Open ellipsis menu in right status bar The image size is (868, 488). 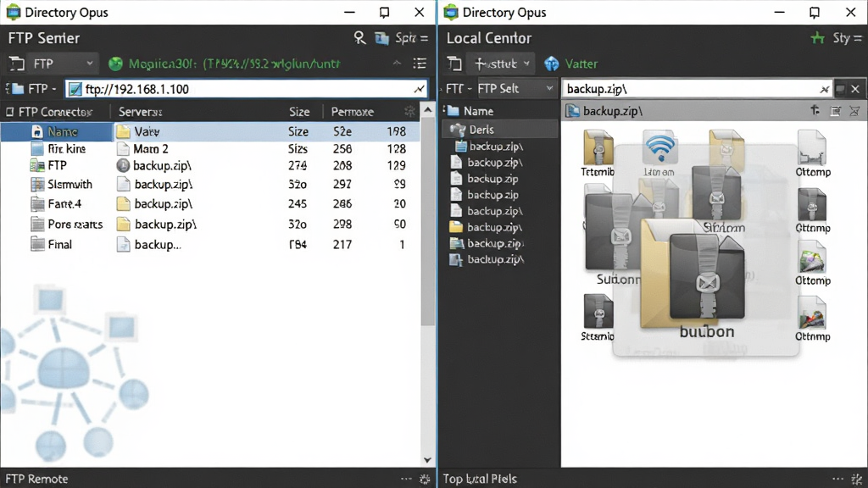(x=838, y=479)
